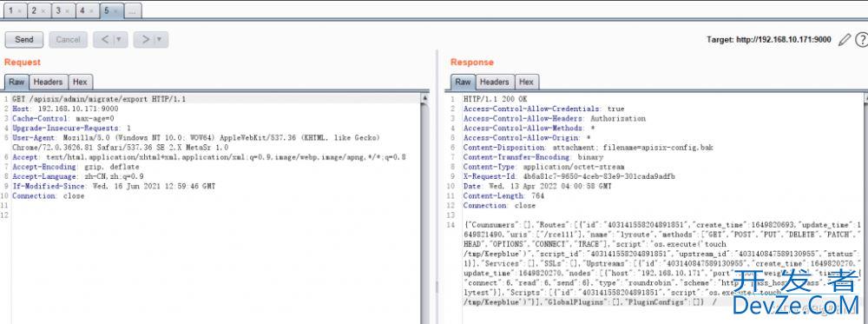Open the Request Headers tab
This screenshot has width=868, height=324.
click(48, 82)
